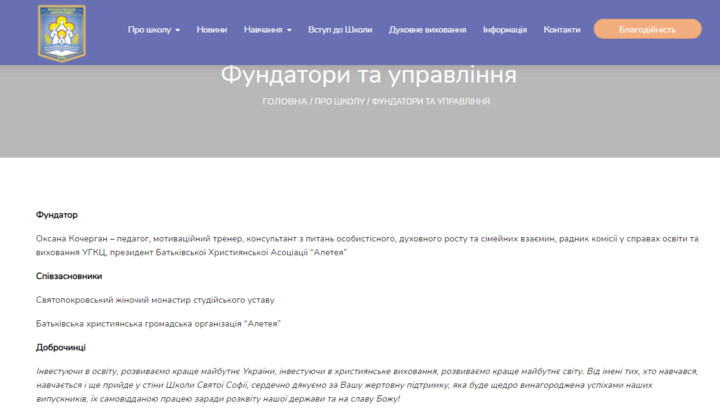Click the Фундатори та управління page title
720x411 pixels.
[368, 75]
